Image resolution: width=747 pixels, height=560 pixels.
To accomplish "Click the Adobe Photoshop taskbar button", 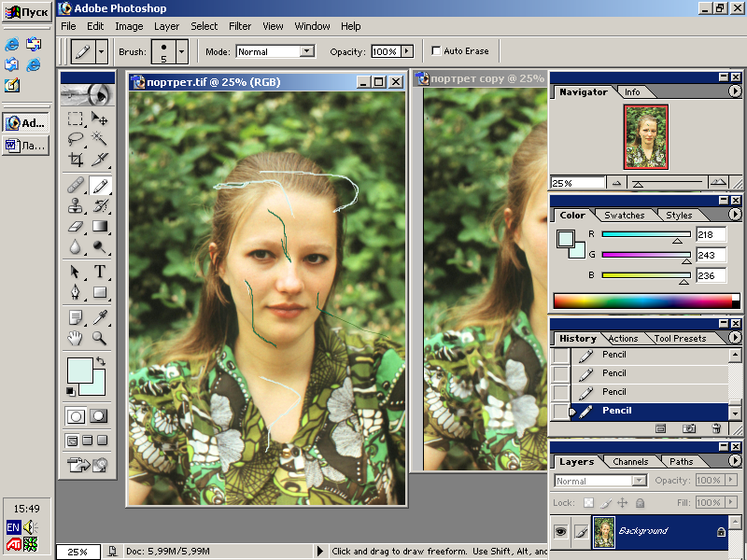I will click(x=27, y=123).
